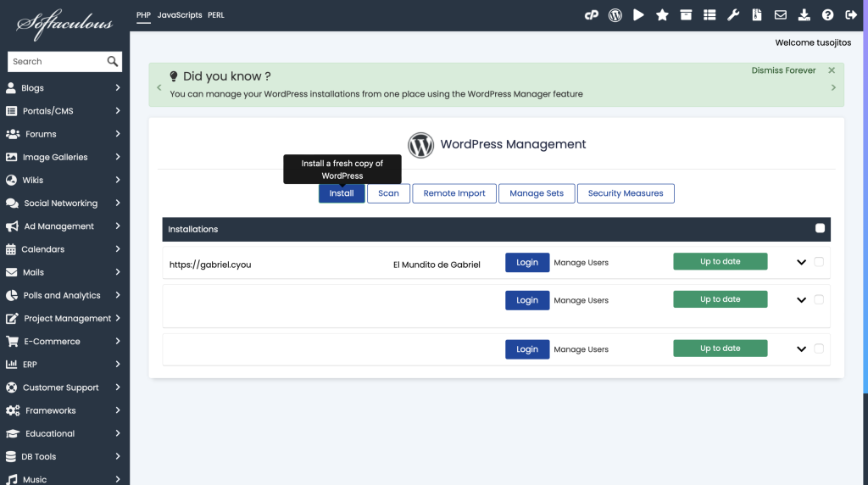Viewport: 868px width, 485px height.
Task: Close the Did you know banner
Action: (x=832, y=70)
